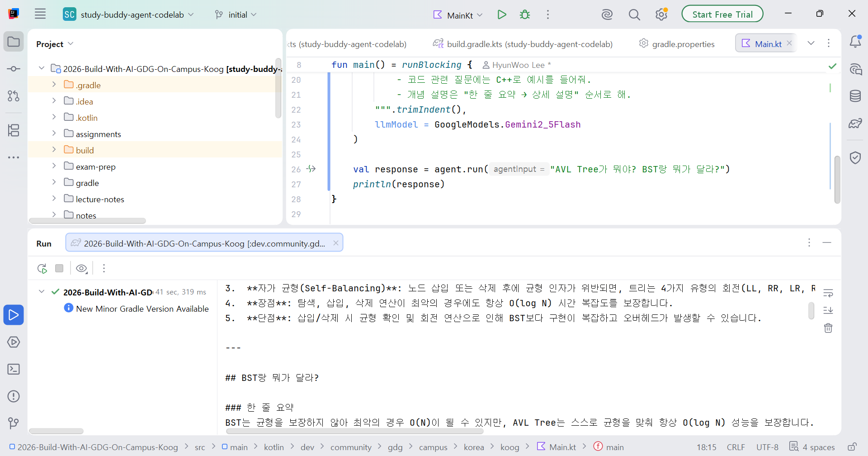Show hidden editor tabs list chevron
868x456 pixels.
[x=811, y=43]
